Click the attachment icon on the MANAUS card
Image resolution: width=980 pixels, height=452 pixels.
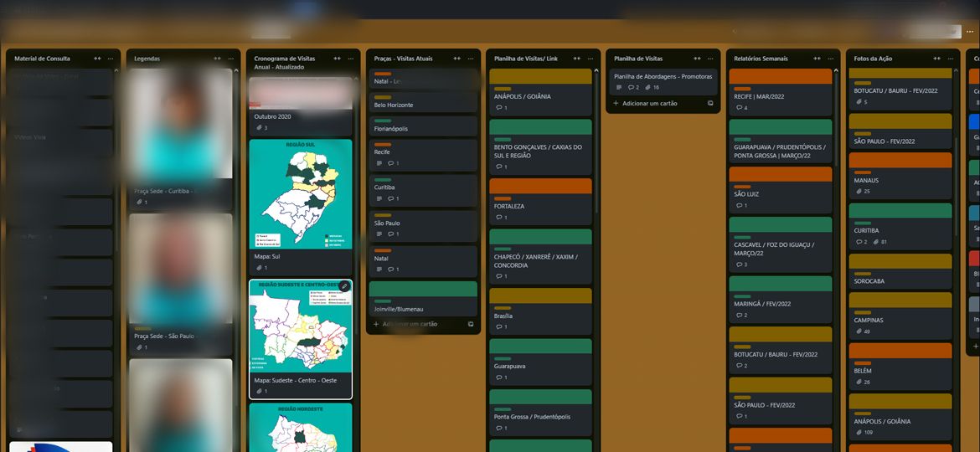pos(857,192)
